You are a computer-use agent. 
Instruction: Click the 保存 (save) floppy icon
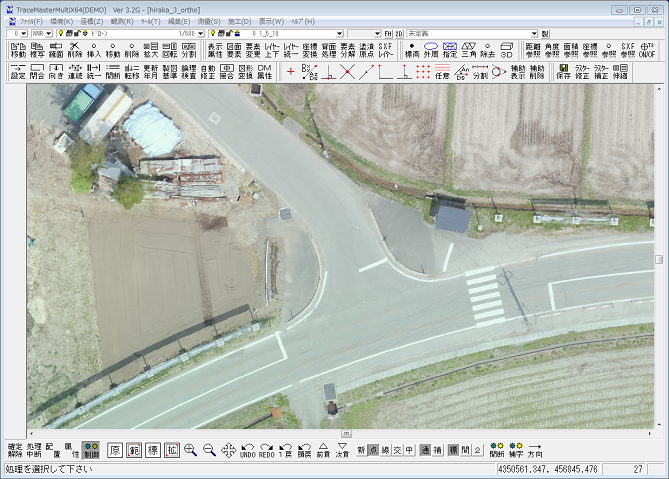pos(564,72)
